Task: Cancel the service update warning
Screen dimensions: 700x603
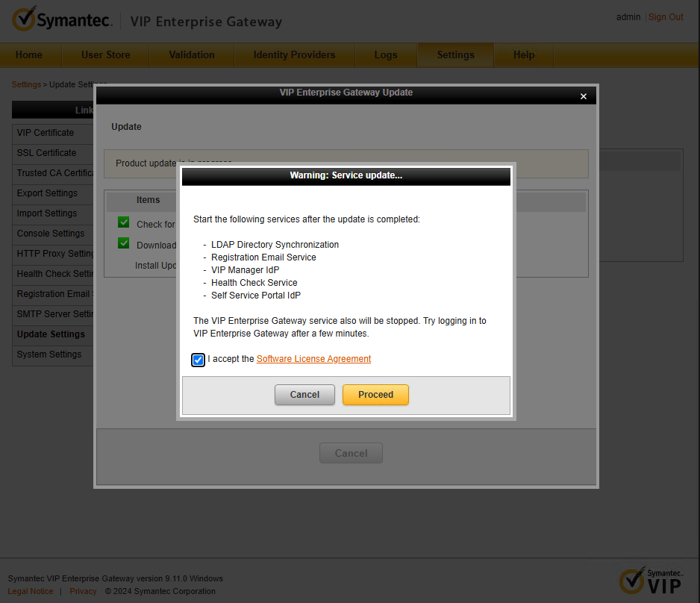Action: pyautogui.click(x=304, y=395)
